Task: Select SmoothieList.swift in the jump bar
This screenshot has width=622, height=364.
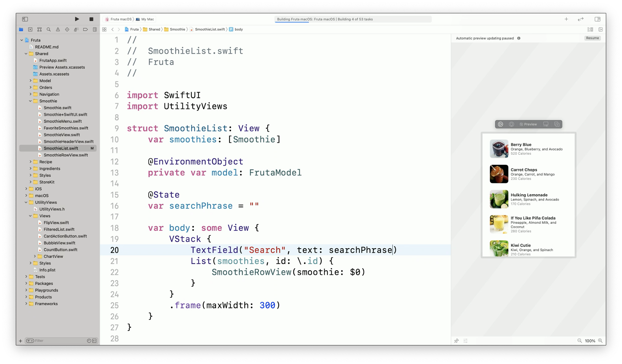Action: point(210,29)
